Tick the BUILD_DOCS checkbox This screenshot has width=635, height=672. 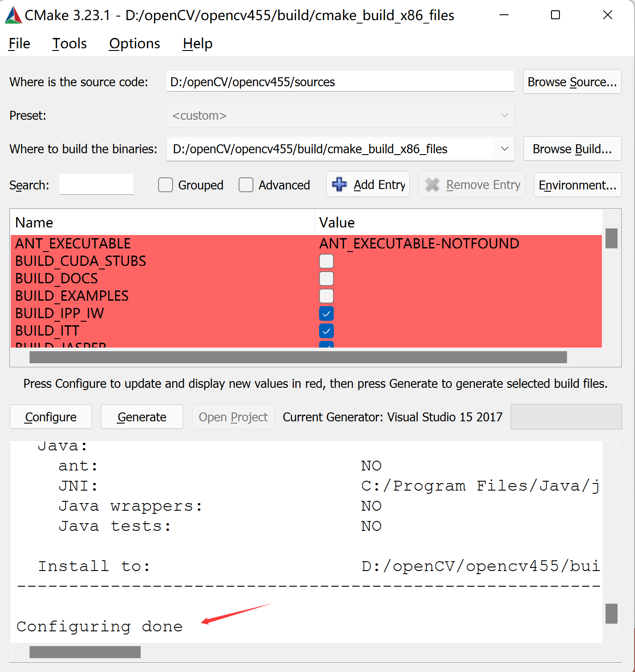[326, 278]
